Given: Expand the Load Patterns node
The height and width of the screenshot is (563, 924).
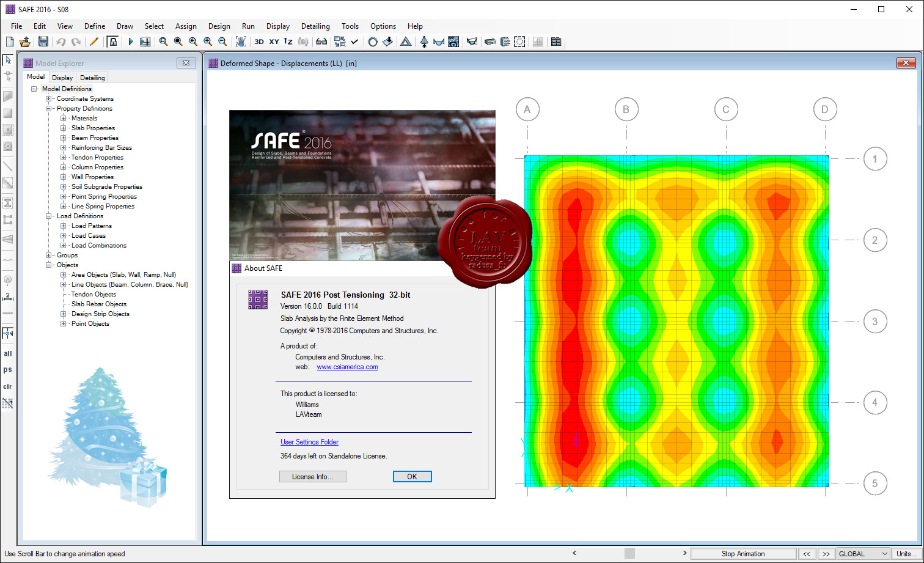Looking at the screenshot, I should pos(64,226).
